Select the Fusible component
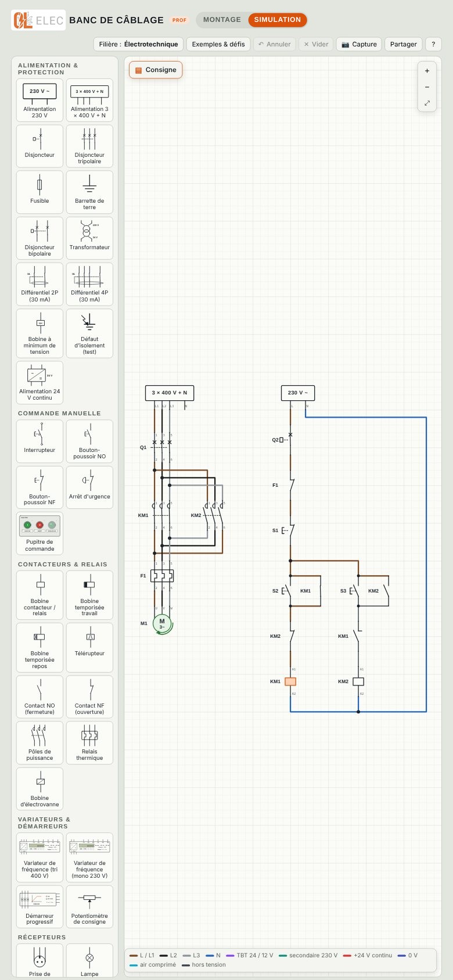 pos(39,192)
